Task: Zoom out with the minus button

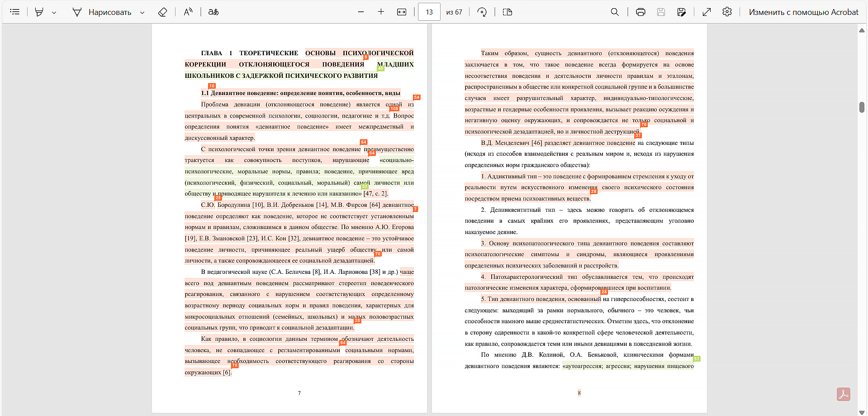Action: [x=361, y=12]
